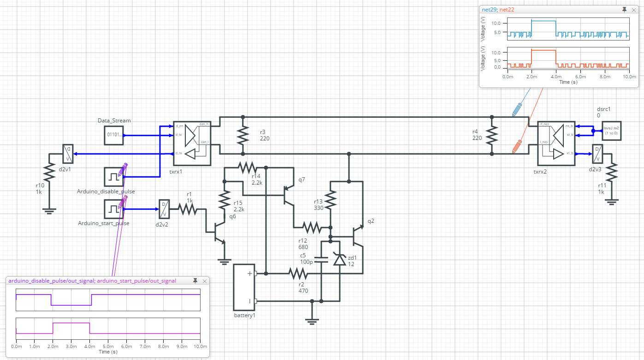Select the Data_Stream source block
This screenshot has width=644, height=360.
coord(113,135)
